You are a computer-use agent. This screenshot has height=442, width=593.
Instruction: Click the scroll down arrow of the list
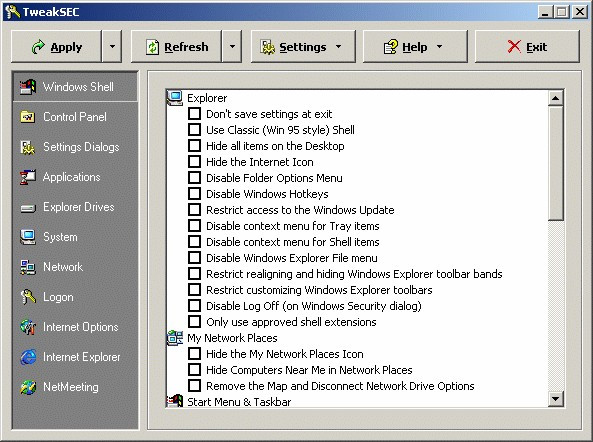556,399
